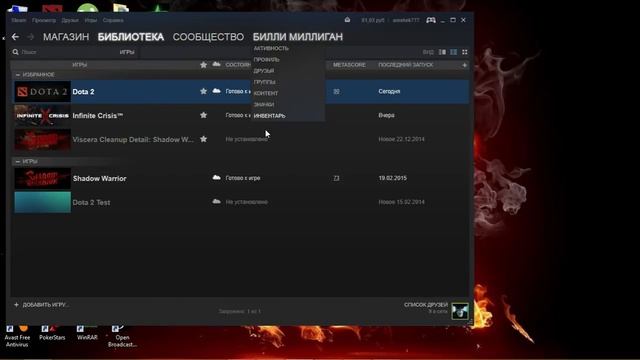This screenshot has height=360, width=640.
Task: Open WinRAR desktop shortcut
Action: coord(87,333)
